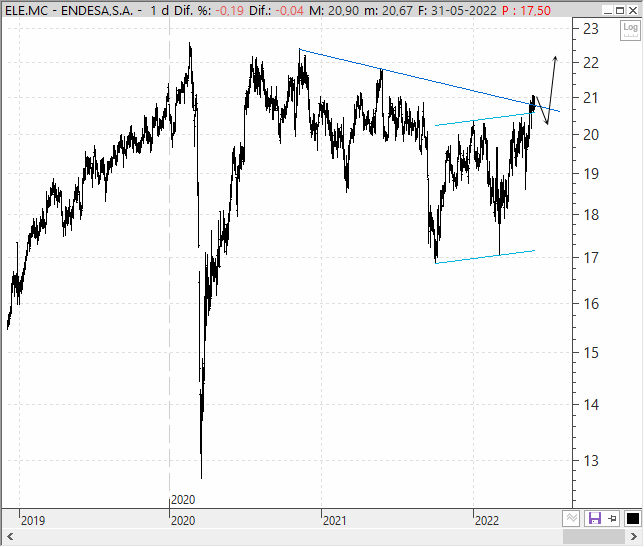Toggle the Log scale button
The width and height of the screenshot is (644, 547).
(630, 30)
